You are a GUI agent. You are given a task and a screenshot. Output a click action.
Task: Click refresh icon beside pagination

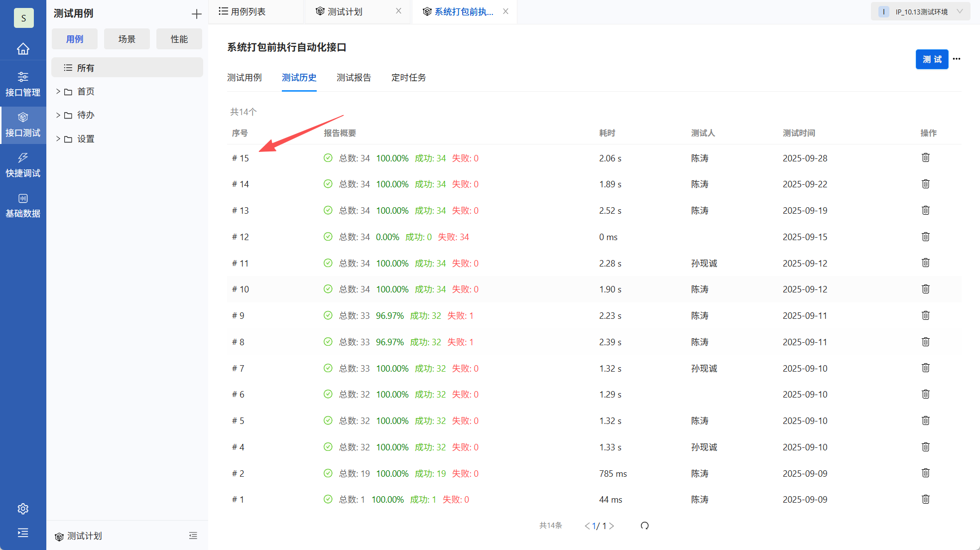tap(644, 526)
